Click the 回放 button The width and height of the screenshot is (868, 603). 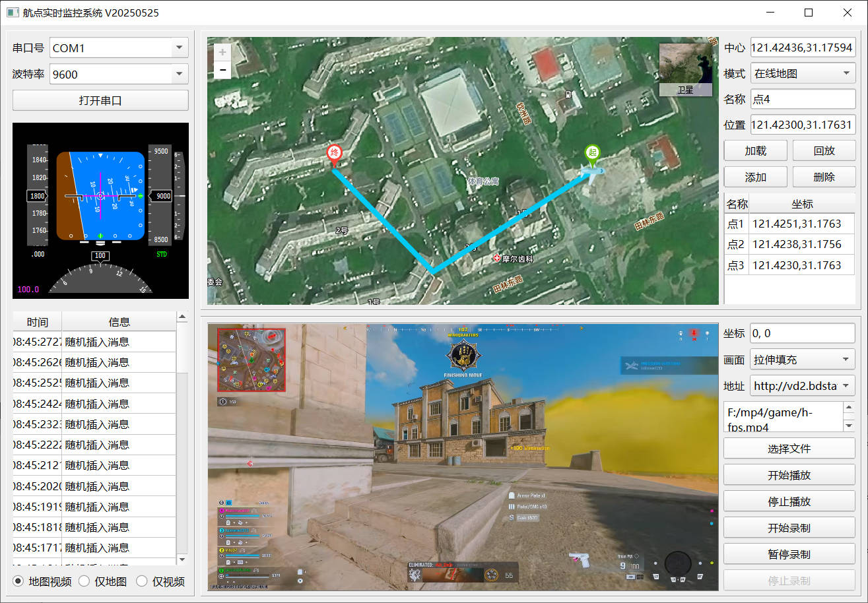click(x=824, y=150)
